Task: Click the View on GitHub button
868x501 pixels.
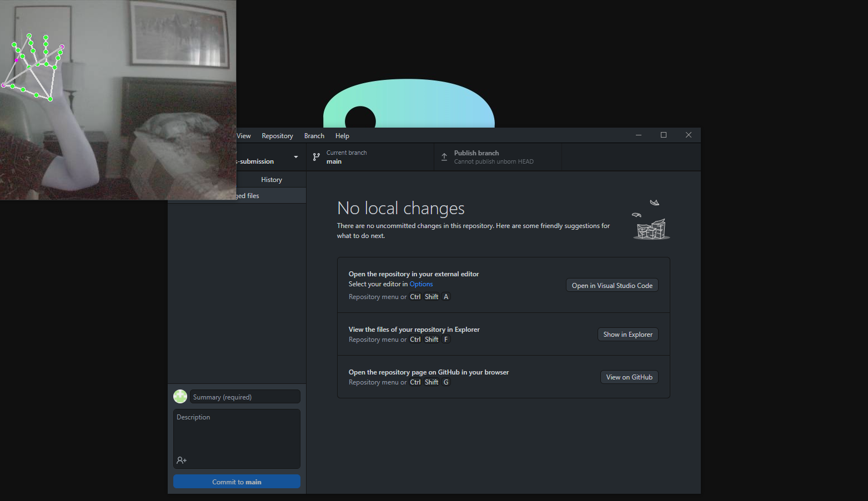Action: pyautogui.click(x=629, y=377)
